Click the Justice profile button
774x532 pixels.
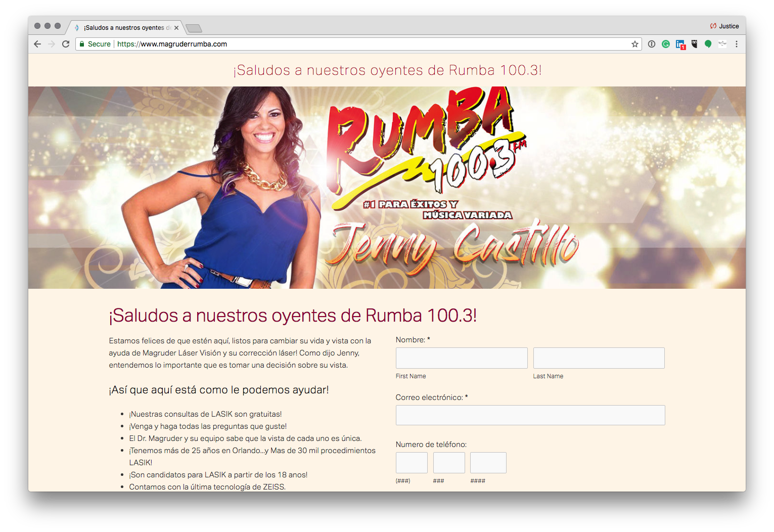724,26
